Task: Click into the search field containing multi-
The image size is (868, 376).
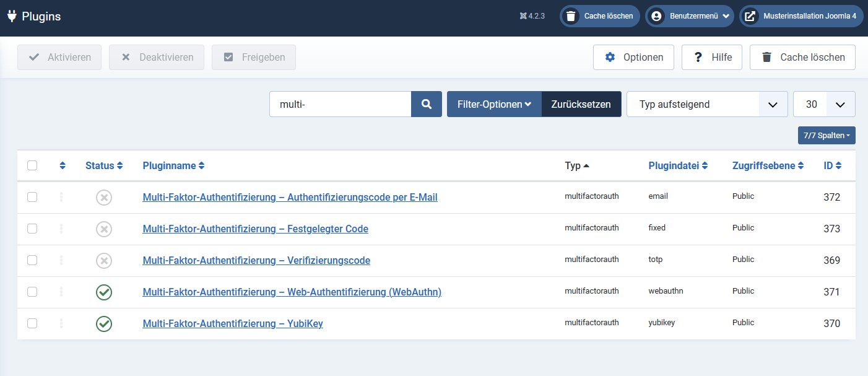Action: point(340,104)
